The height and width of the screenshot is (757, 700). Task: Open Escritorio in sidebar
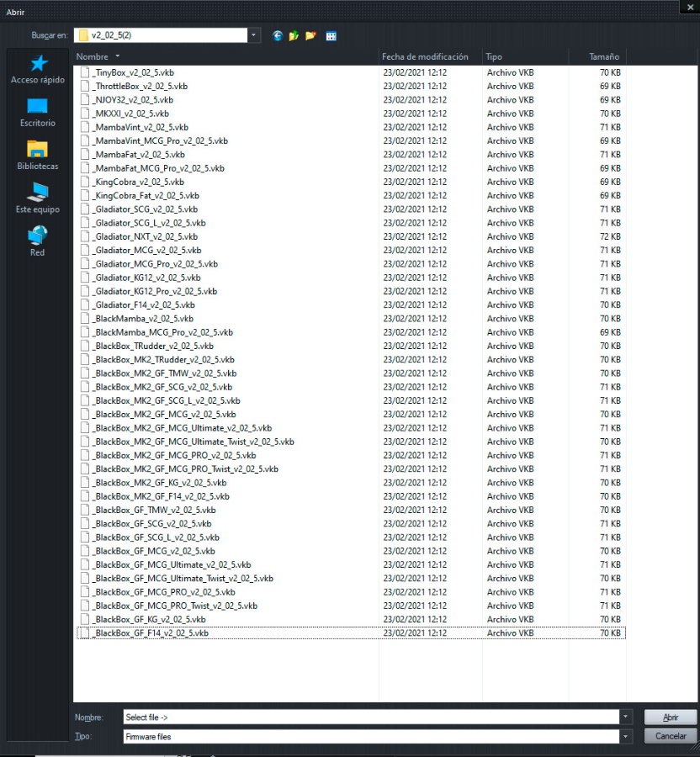[38, 113]
